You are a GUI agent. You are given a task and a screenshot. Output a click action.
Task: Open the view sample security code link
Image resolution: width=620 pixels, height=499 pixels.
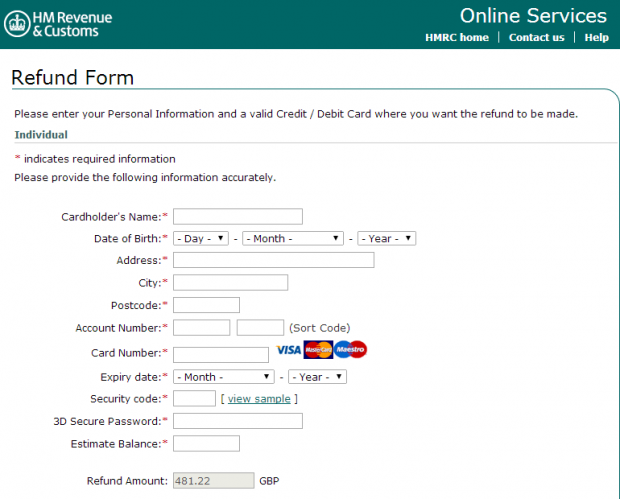point(259,399)
